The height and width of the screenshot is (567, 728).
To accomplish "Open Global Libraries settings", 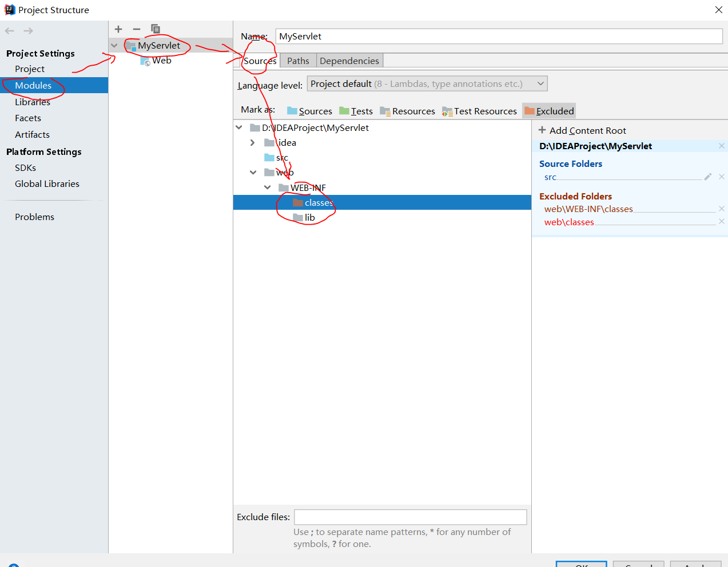I will click(47, 183).
